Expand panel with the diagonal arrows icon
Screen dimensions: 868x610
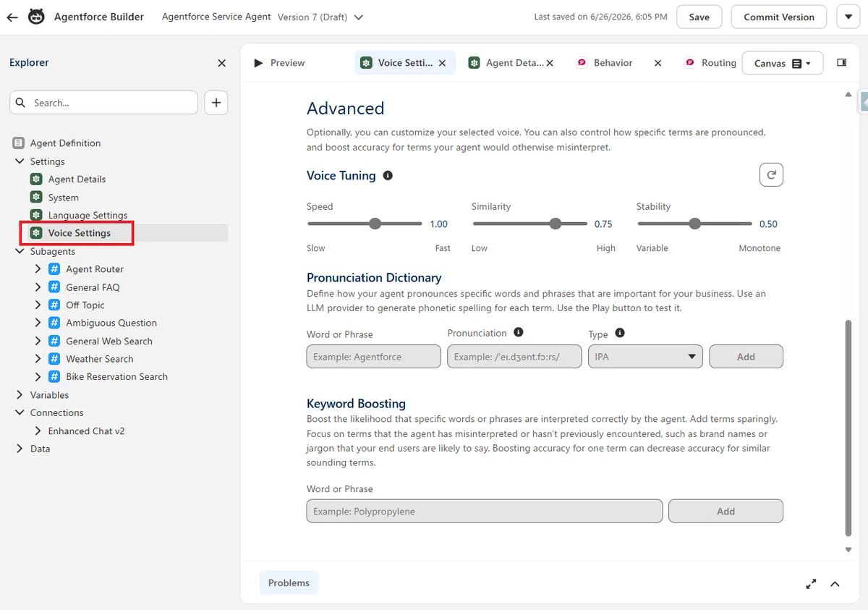click(x=811, y=584)
